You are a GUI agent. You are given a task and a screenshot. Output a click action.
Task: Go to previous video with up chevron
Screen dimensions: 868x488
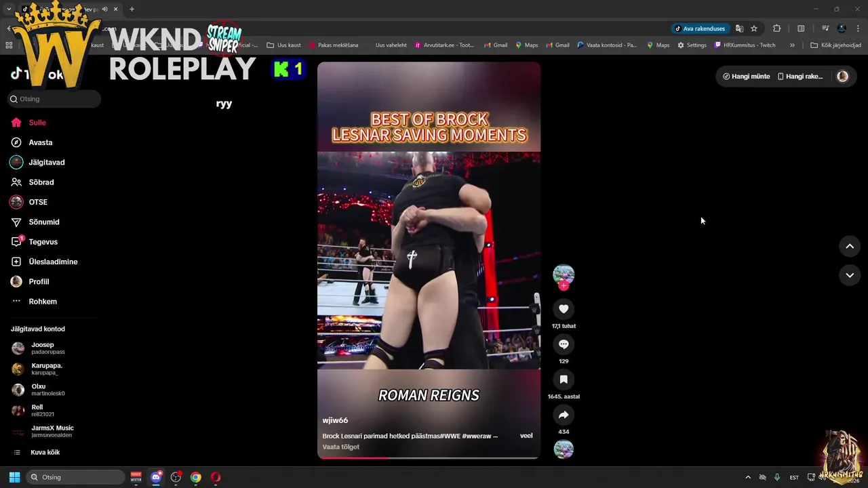(x=850, y=247)
